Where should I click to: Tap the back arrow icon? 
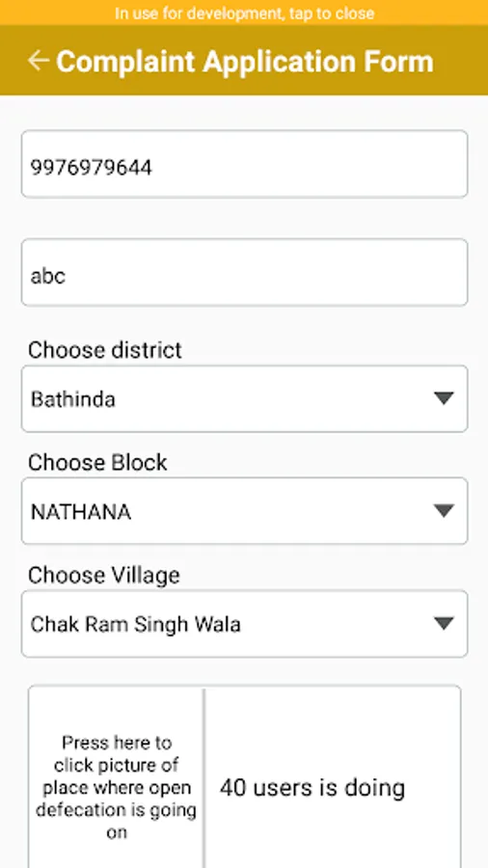pyautogui.click(x=39, y=61)
